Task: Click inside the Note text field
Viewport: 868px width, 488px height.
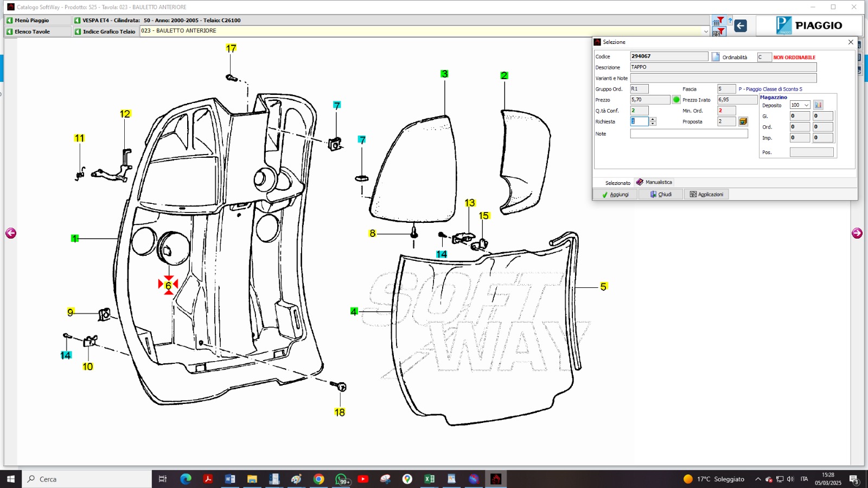Action: point(688,134)
